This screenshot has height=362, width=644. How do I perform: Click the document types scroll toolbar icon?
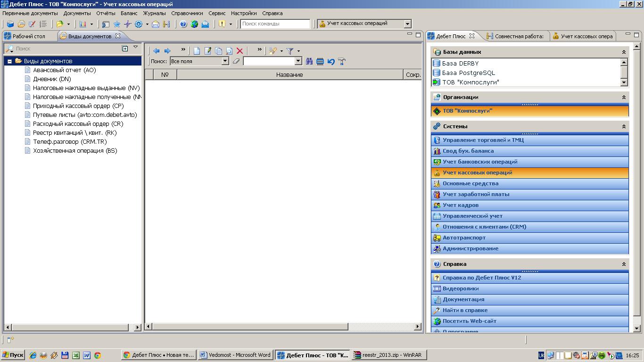[21, 24]
